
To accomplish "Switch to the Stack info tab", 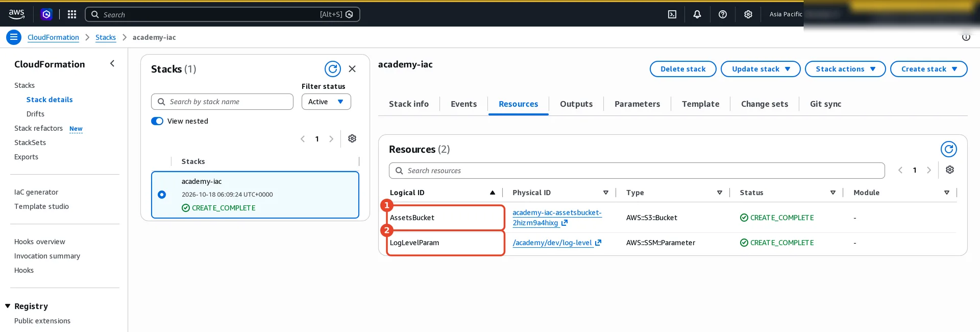I will point(409,104).
